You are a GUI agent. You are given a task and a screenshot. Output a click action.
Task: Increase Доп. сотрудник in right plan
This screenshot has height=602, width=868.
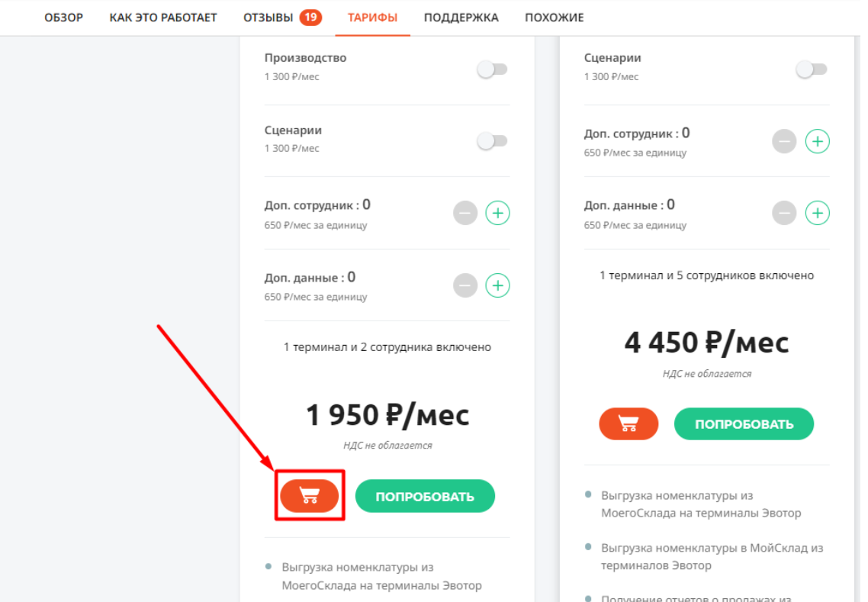point(817,141)
